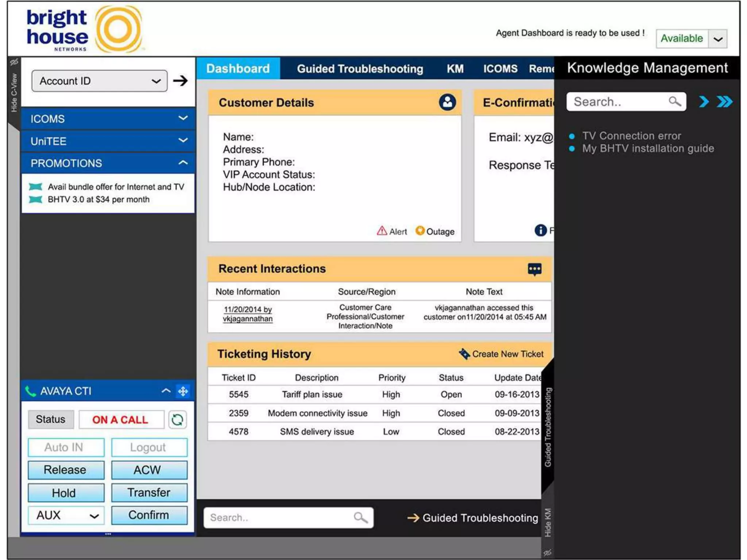Switch to Guided Troubleshooting tab

pos(360,69)
